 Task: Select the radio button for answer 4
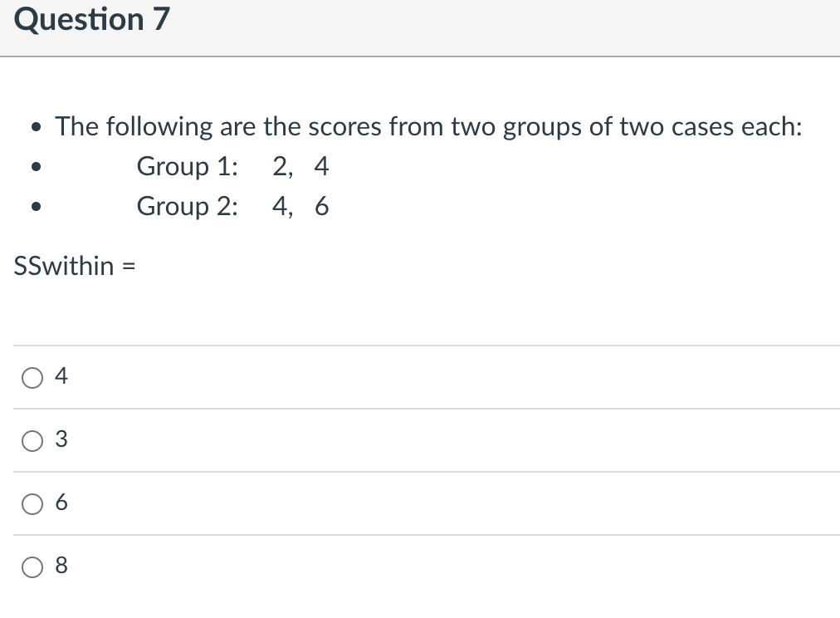32,377
